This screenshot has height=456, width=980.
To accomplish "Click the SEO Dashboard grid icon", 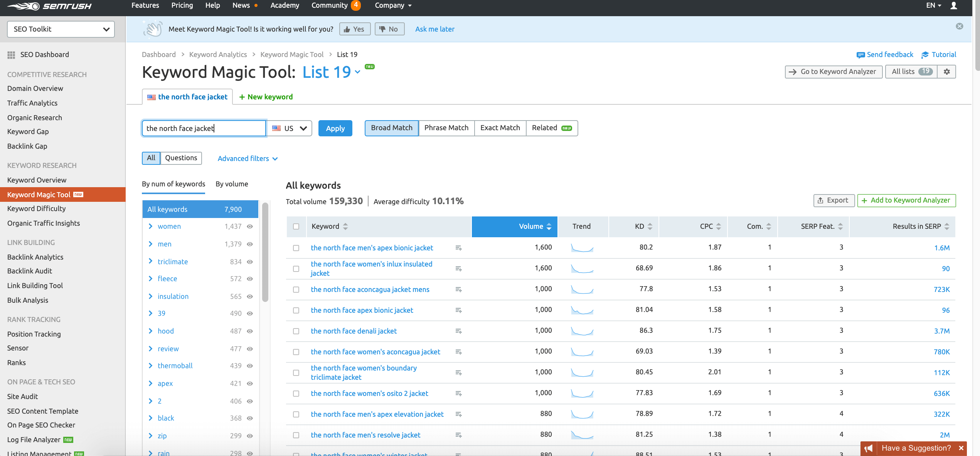I will 11,55.
